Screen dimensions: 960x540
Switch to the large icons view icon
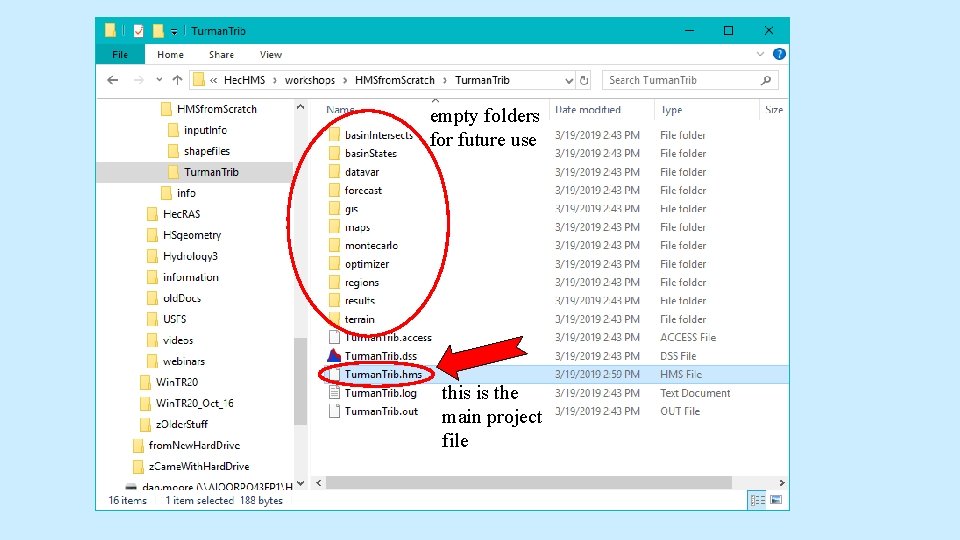(x=776, y=500)
